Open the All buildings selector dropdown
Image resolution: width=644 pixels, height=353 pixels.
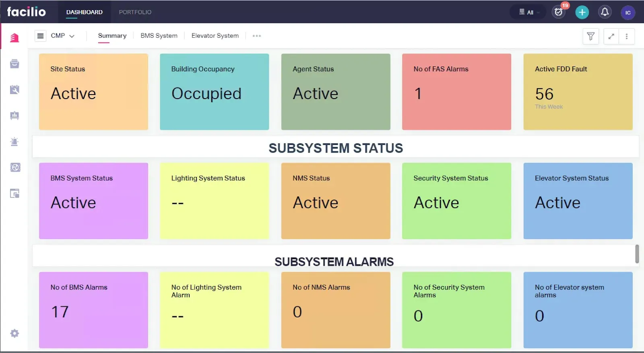[x=528, y=12]
